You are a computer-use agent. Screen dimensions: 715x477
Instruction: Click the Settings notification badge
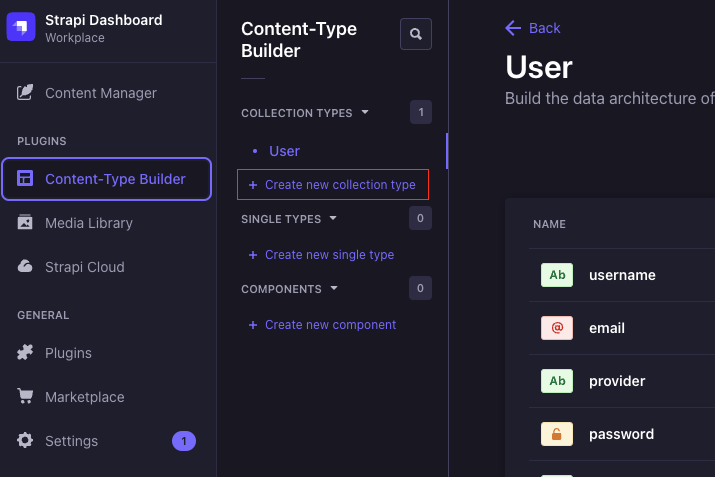coord(184,441)
